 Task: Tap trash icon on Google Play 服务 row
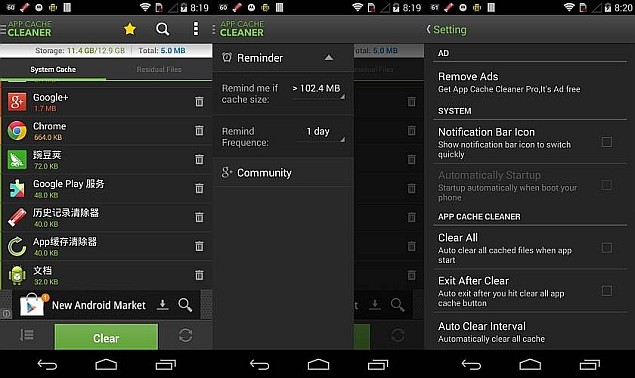(x=199, y=188)
